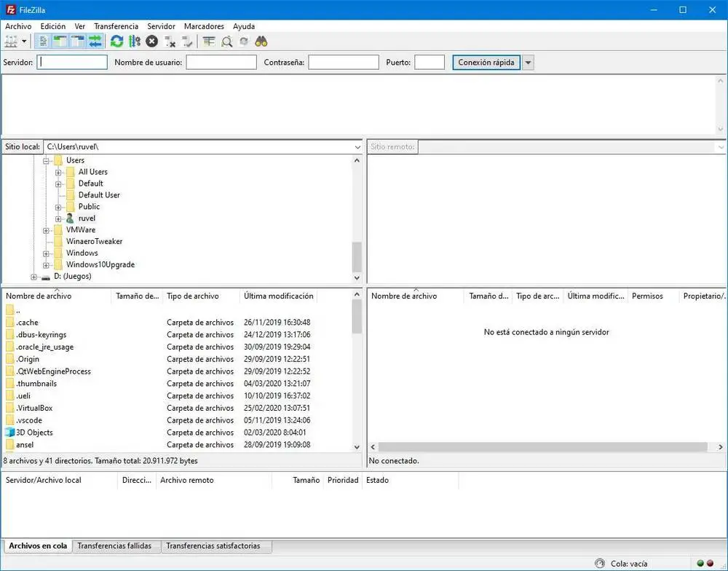728x571 pixels.
Task: Sort local list by Nombre de archivo
Action: pos(57,296)
